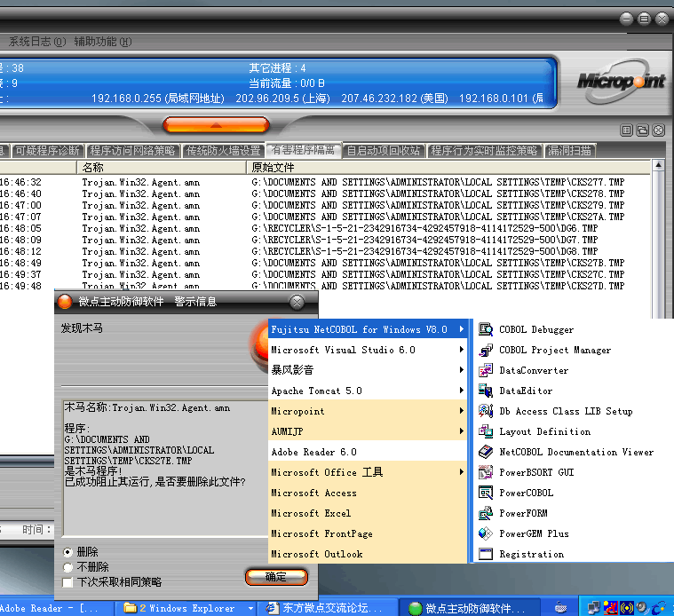Open COBOL Debugger from the submenu
The image size is (674, 616).
click(536, 329)
